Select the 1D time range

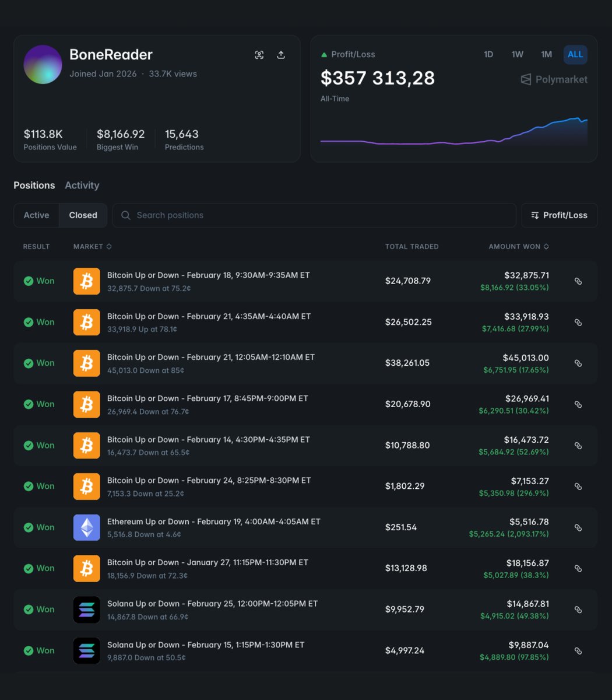click(x=488, y=54)
